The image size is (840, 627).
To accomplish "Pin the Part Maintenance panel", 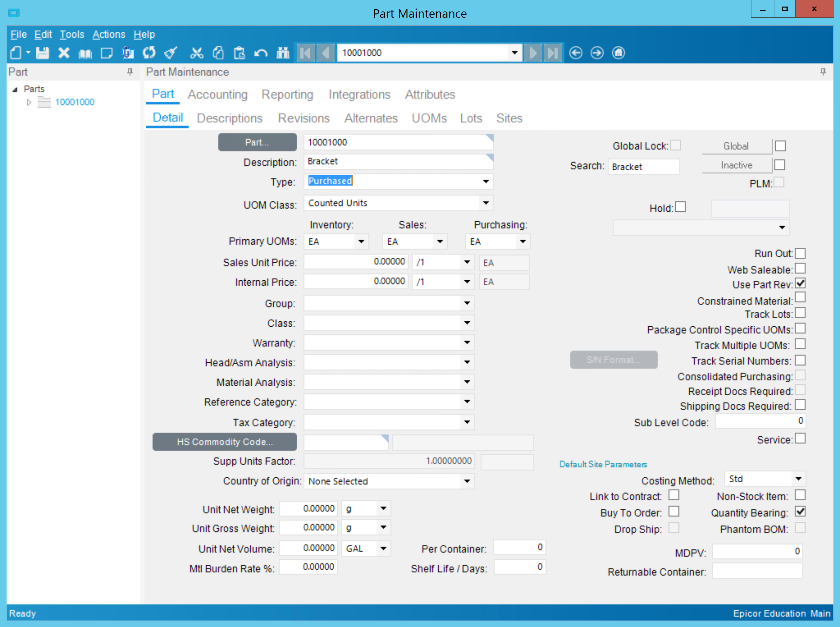I will click(823, 72).
